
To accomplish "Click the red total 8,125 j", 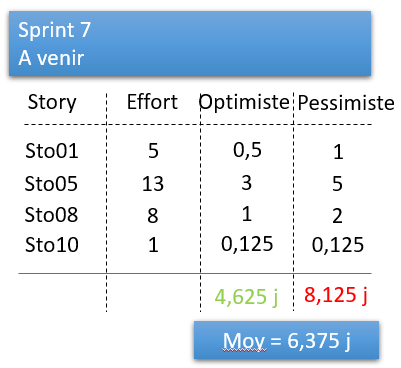I will click(x=336, y=295).
